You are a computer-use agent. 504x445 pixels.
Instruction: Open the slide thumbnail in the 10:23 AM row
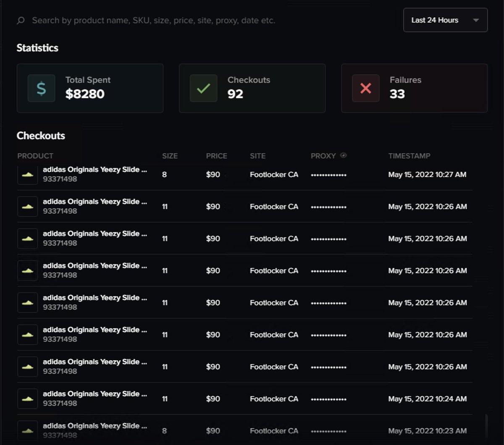[28, 431]
